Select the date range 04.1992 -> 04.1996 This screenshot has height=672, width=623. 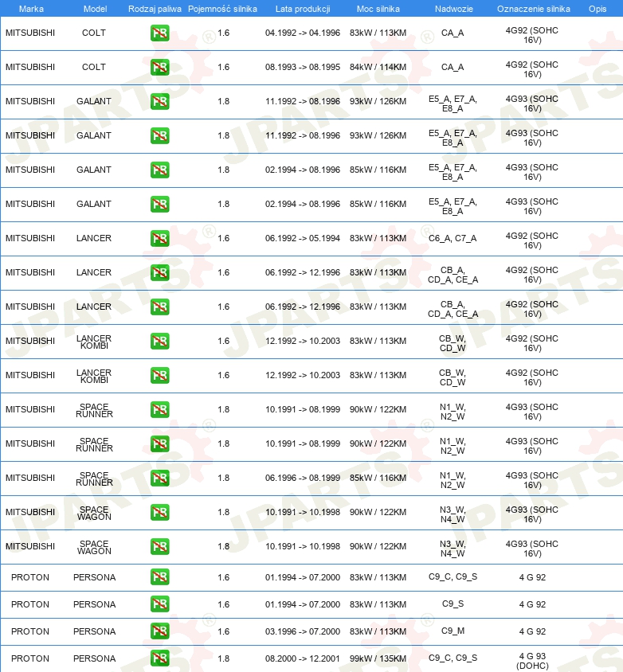click(303, 33)
